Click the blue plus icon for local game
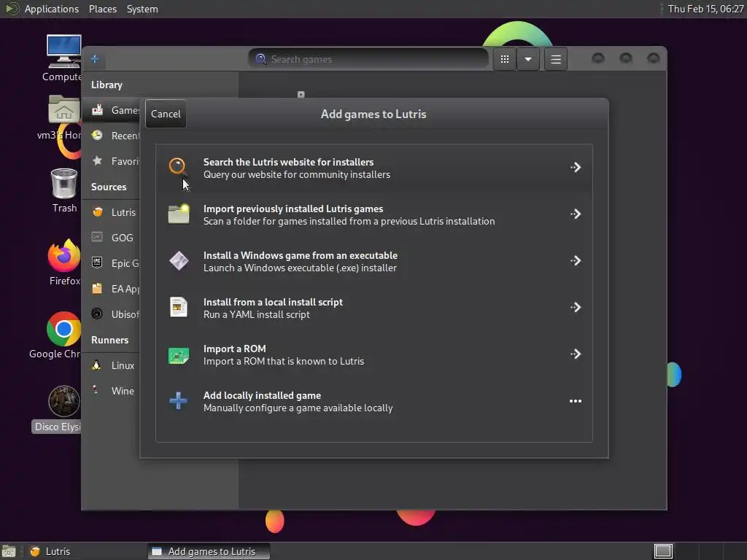Image resolution: width=747 pixels, height=560 pixels. point(178,400)
